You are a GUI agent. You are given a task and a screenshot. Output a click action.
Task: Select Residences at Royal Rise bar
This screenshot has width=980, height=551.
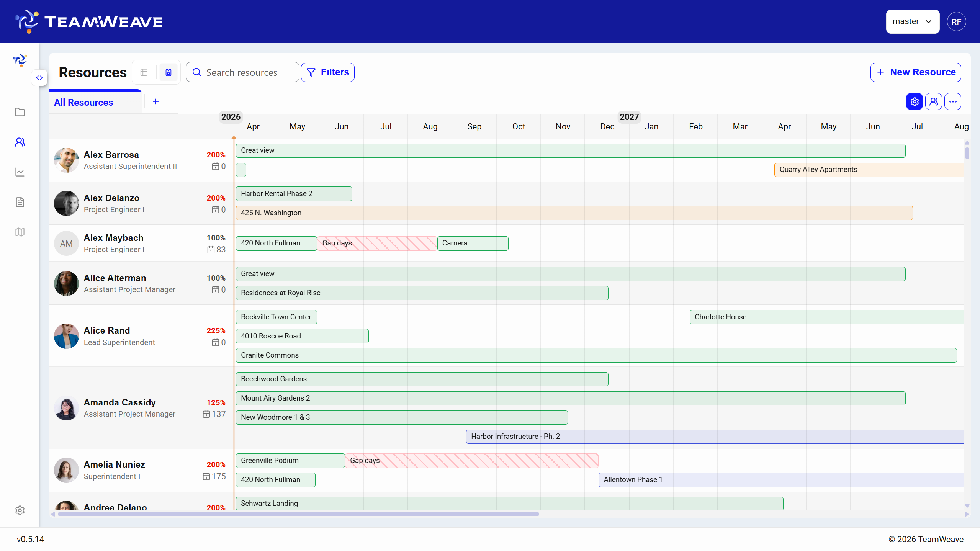[422, 293]
